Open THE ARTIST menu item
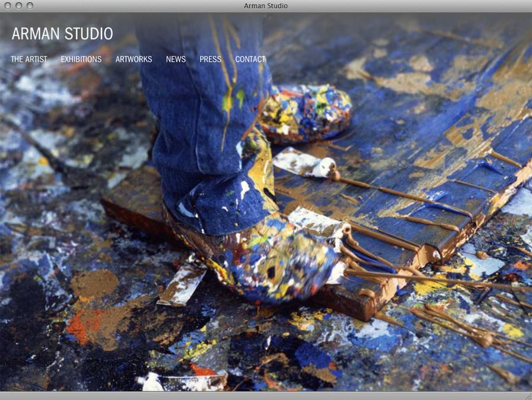 (29, 59)
